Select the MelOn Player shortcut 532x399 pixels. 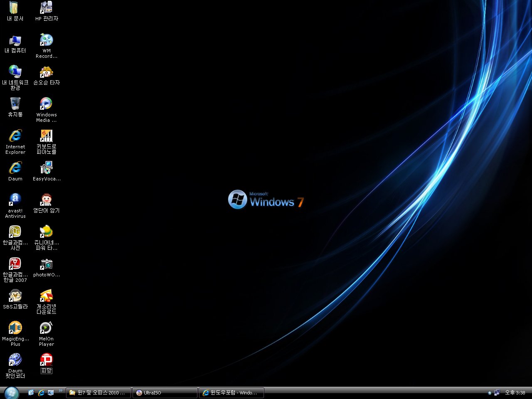(47, 334)
